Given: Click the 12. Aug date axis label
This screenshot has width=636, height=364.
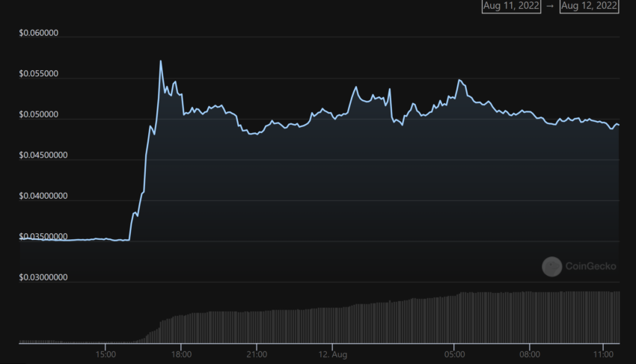Looking at the screenshot, I should (x=333, y=355).
